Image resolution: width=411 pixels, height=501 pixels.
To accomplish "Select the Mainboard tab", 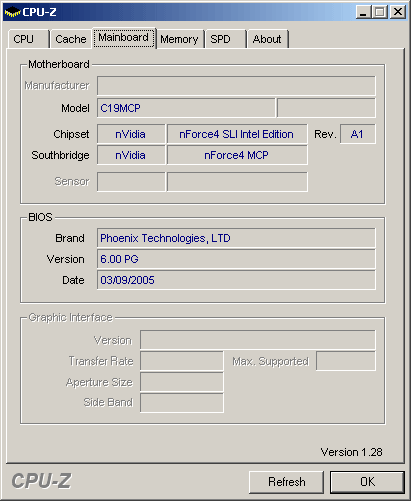I will tap(124, 38).
